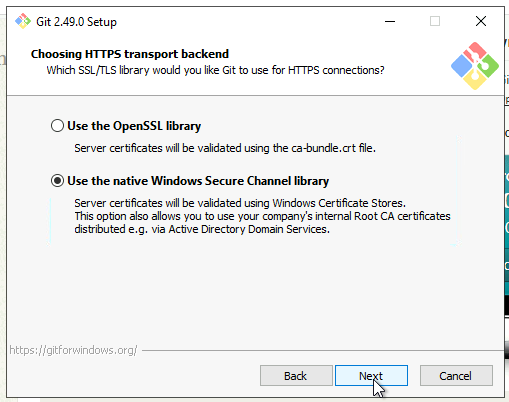The image size is (509, 402).
Task: Close the Git Setup dialog
Action: (481, 21)
